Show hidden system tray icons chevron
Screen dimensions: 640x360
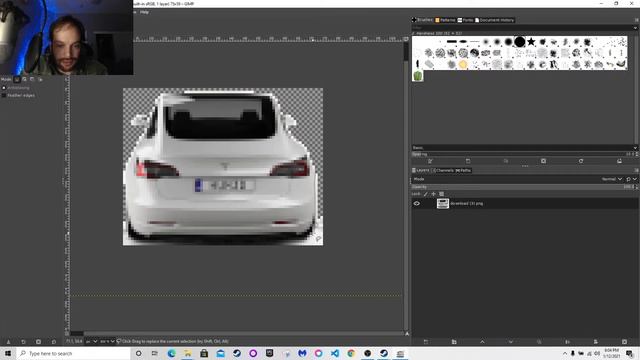(x=565, y=353)
